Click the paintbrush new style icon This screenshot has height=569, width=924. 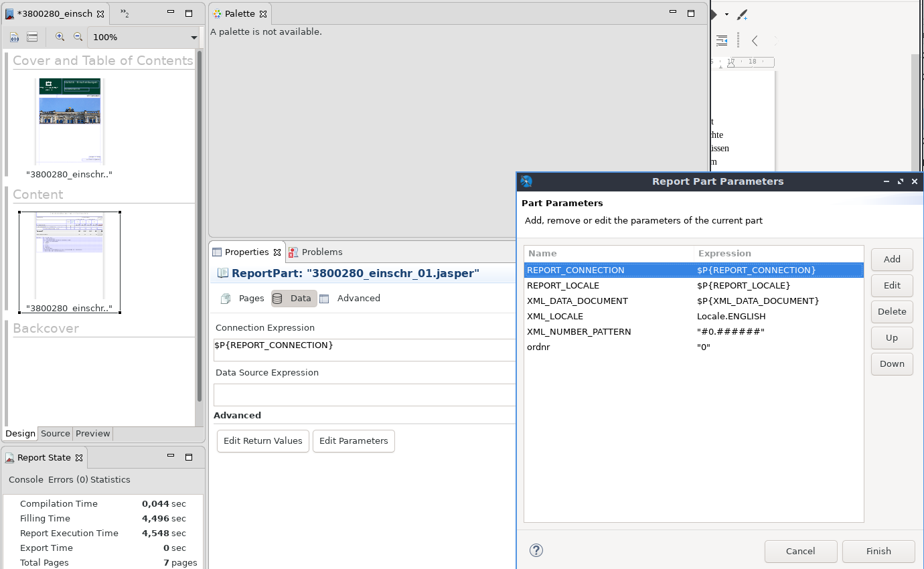pos(742,14)
